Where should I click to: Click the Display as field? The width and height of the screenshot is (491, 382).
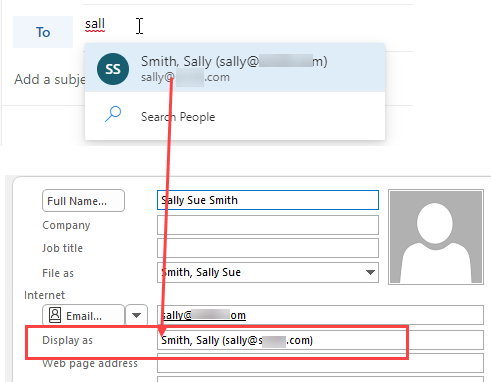coord(320,340)
